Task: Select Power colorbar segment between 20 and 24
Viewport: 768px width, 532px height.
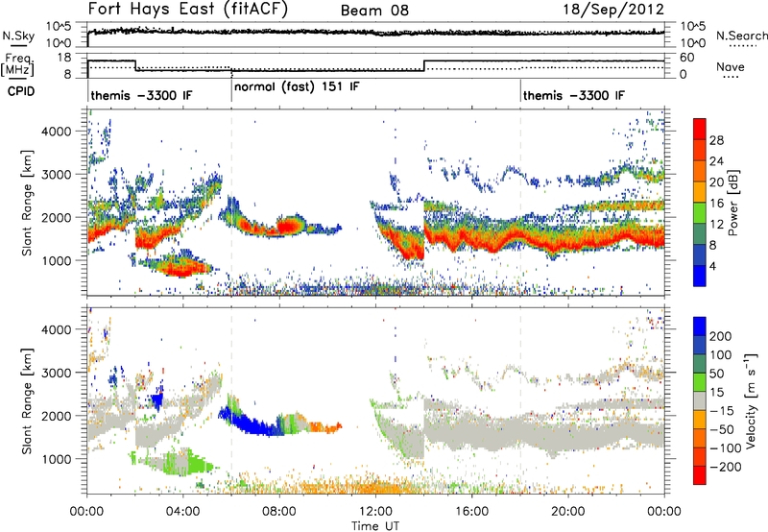Action: [700, 171]
